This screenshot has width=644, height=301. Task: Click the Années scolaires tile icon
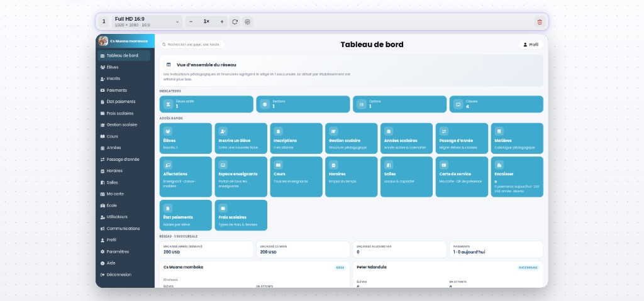tap(389, 131)
